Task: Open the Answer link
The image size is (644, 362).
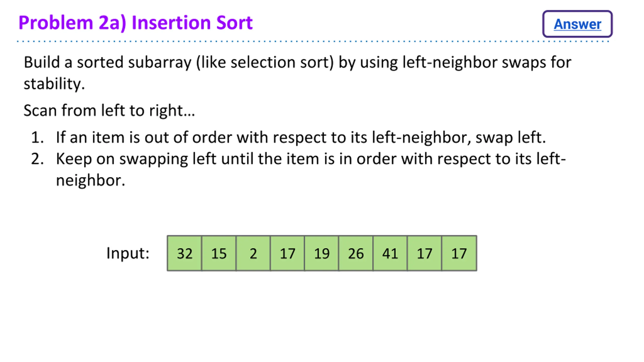Action: (x=577, y=24)
